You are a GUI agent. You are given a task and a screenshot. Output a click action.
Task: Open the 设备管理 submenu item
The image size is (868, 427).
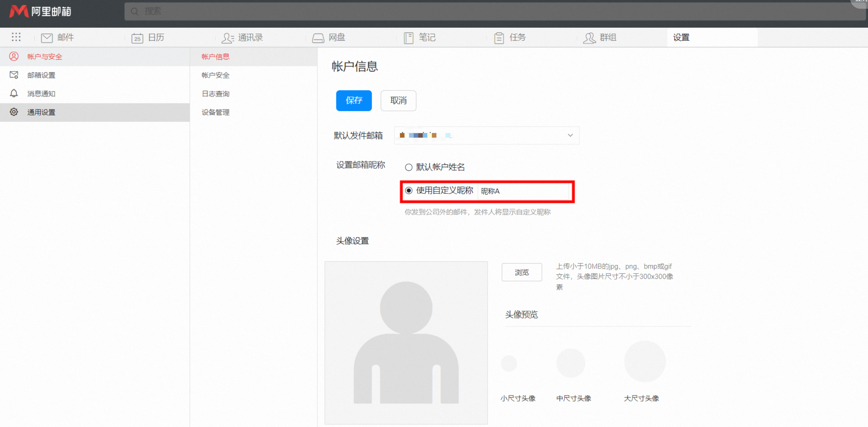click(x=253, y=112)
